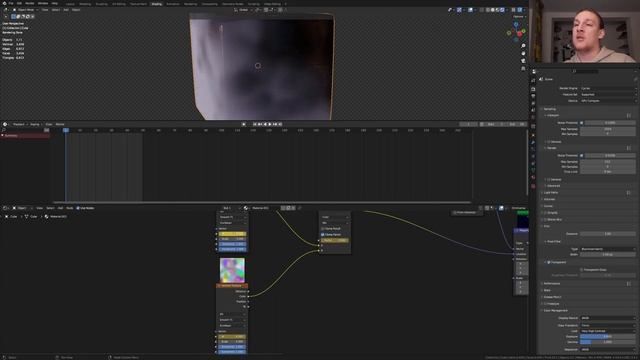
Task: Open Light Paths presets icon
Action: pyautogui.click(x=629, y=193)
